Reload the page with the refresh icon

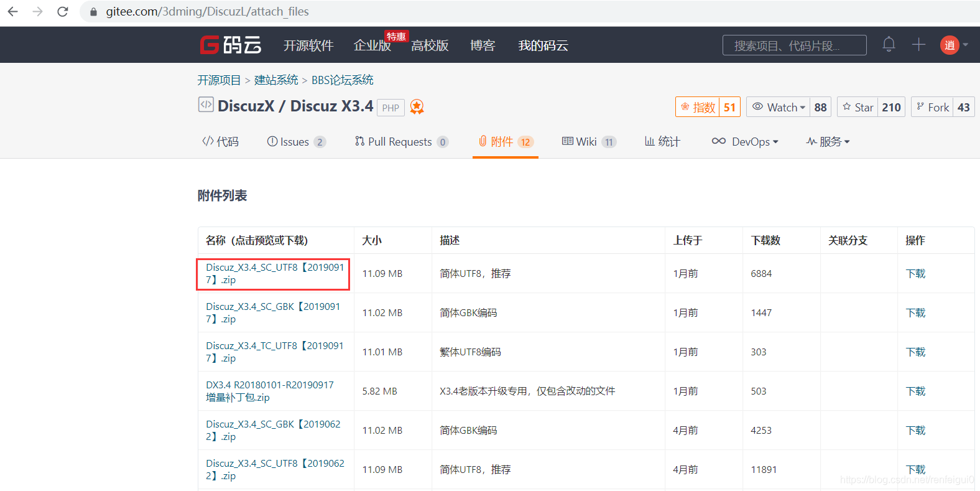point(62,11)
